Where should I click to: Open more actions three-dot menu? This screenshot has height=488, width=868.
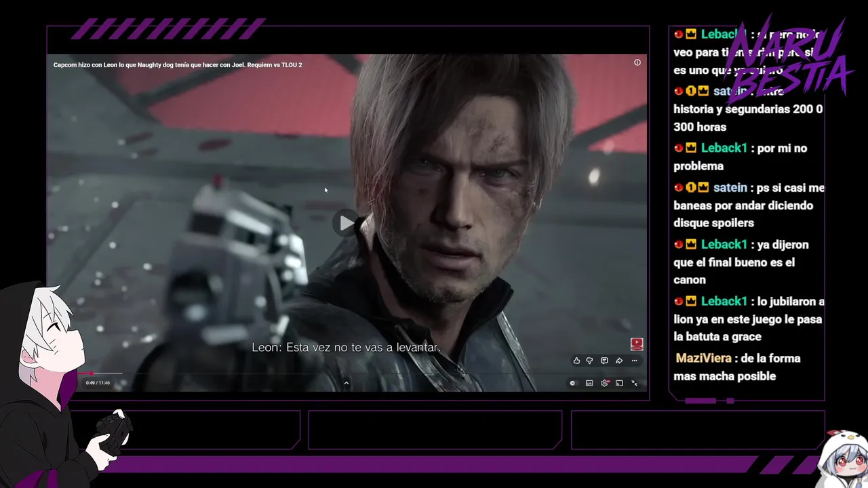click(634, 361)
